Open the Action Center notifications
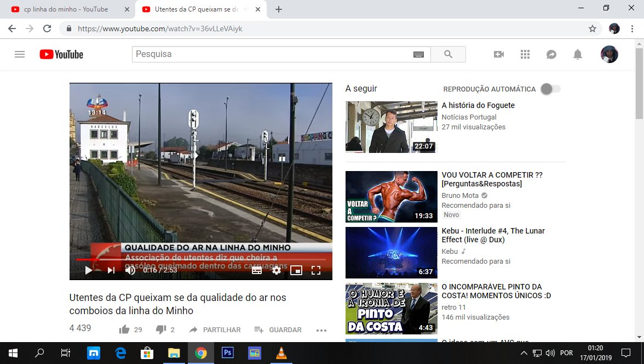This screenshot has height=364, width=644. coord(626,353)
